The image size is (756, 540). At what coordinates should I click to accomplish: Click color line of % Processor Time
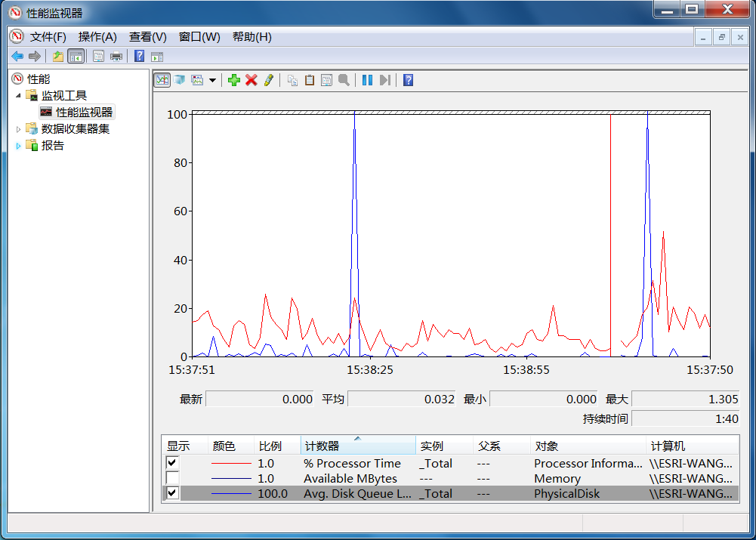(230, 463)
